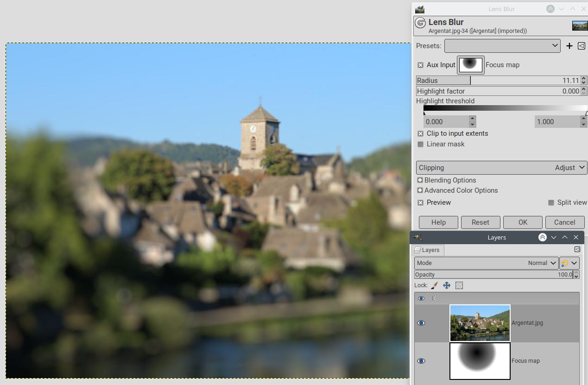Save current settings as a named preset
The height and width of the screenshot is (385, 588).
[569, 46]
